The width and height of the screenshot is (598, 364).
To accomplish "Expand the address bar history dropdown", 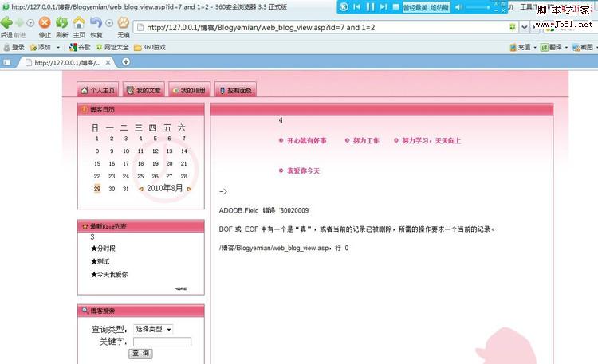I will [x=525, y=27].
